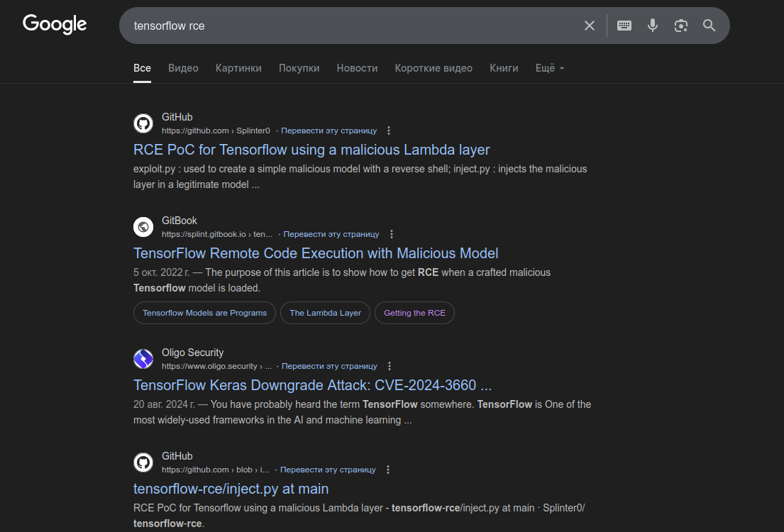
Task: Open the three-dot menu of the Oligo result
Action: (389, 365)
